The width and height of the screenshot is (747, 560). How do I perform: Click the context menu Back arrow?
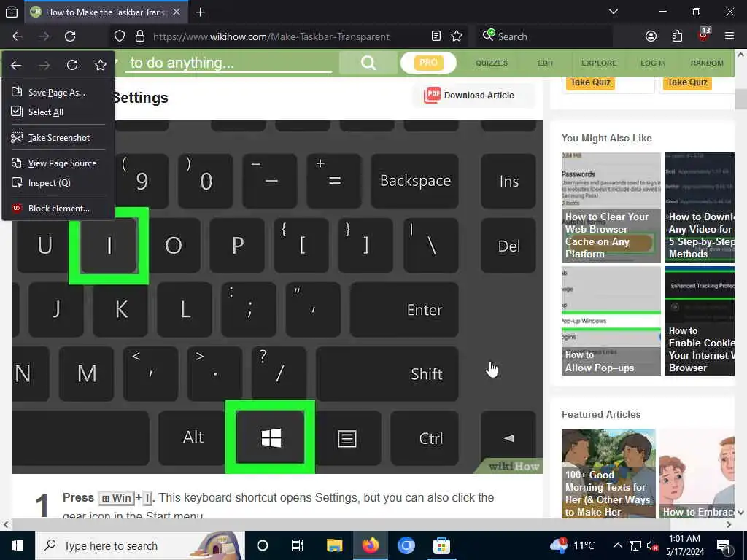click(16, 65)
